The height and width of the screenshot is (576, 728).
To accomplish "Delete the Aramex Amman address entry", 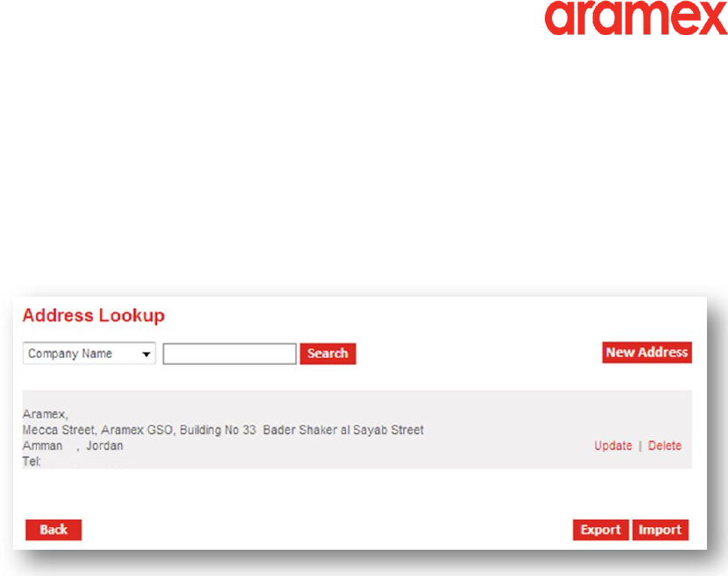I will point(665,446).
